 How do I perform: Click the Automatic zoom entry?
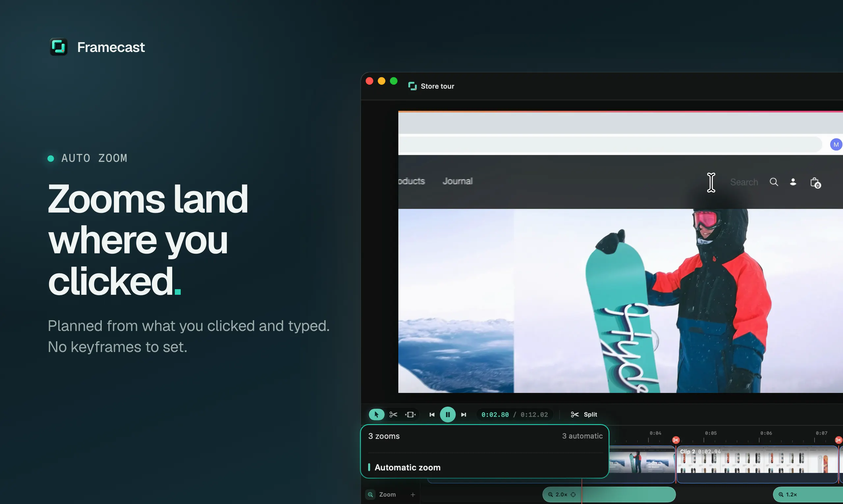pos(407,467)
